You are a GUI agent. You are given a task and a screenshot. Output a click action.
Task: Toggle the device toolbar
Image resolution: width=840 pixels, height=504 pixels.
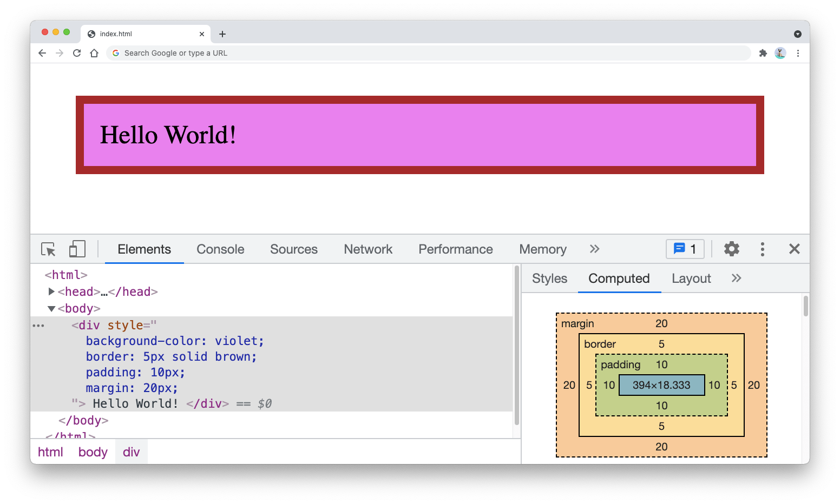[x=77, y=249]
